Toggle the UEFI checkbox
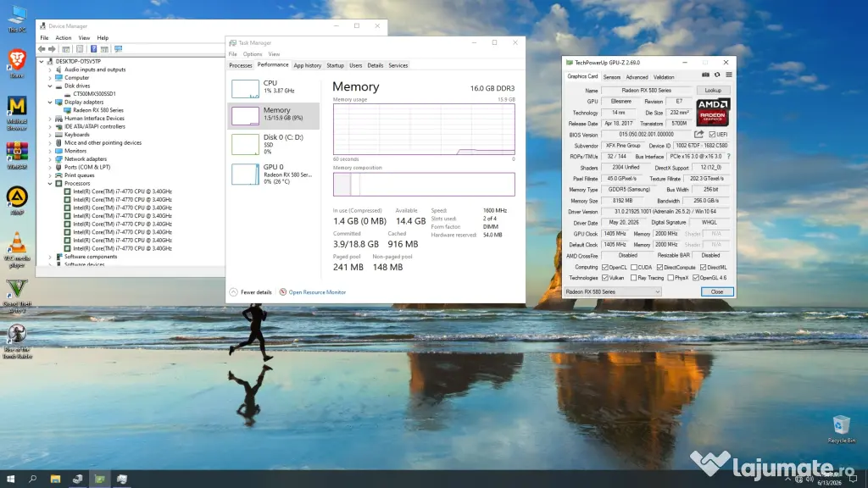868x488 pixels. (x=712, y=135)
